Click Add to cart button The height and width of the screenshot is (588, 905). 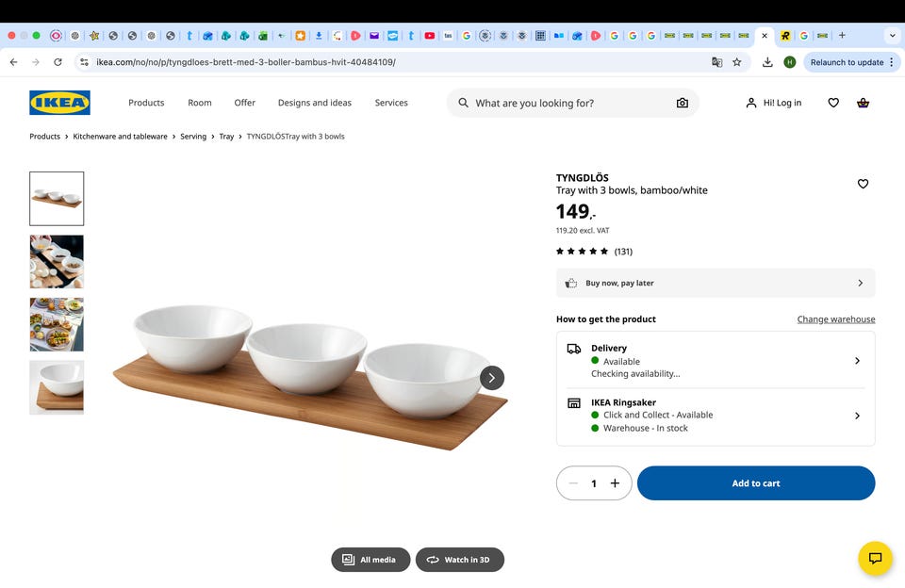point(756,483)
